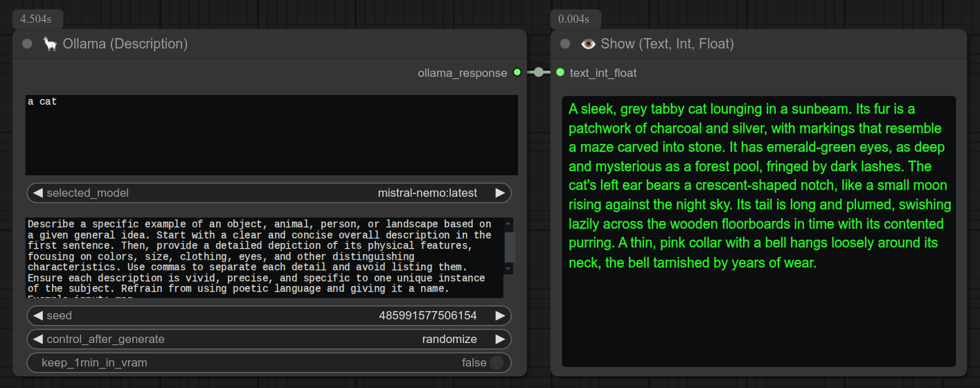The height and width of the screenshot is (388, 980).
Task: Click the ollama_response output connector dot
Action: coord(517,73)
